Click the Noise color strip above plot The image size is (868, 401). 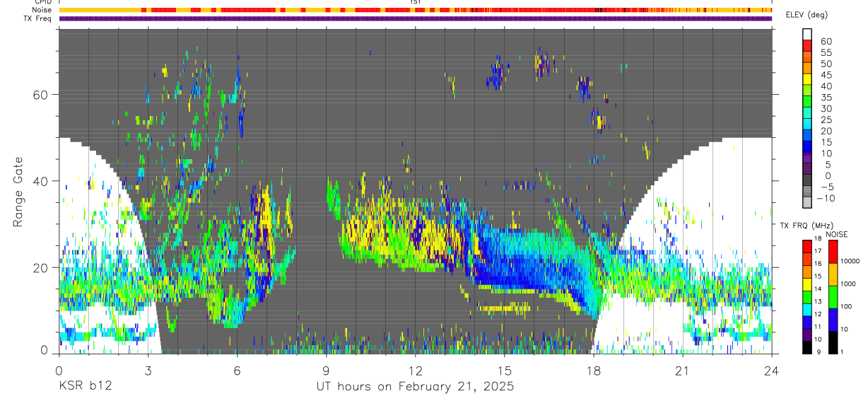(416, 10)
